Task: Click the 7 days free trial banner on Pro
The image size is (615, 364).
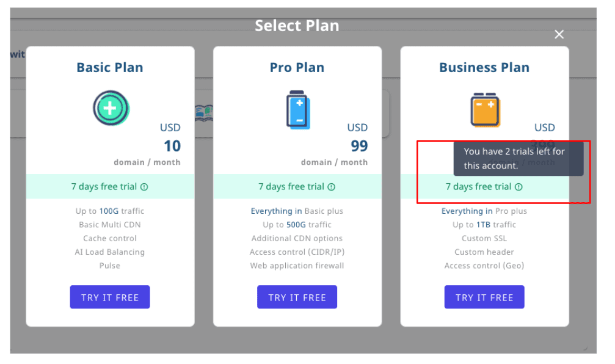Action: pos(297,187)
